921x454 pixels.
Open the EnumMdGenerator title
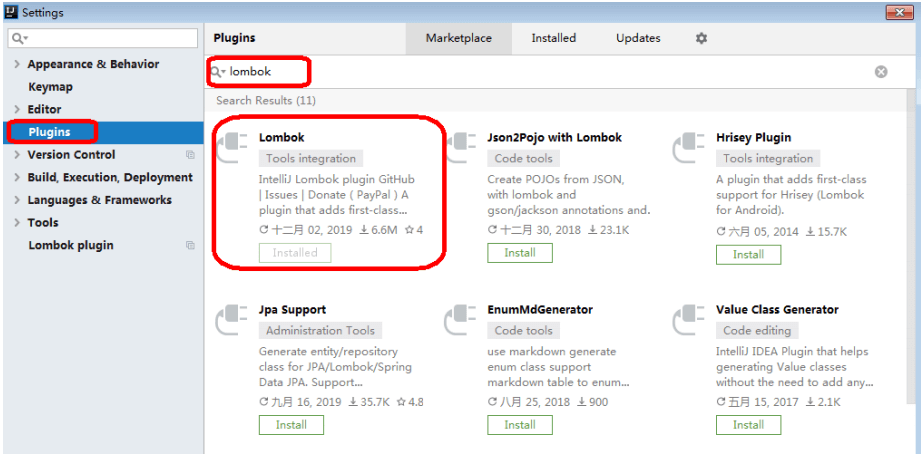point(540,310)
